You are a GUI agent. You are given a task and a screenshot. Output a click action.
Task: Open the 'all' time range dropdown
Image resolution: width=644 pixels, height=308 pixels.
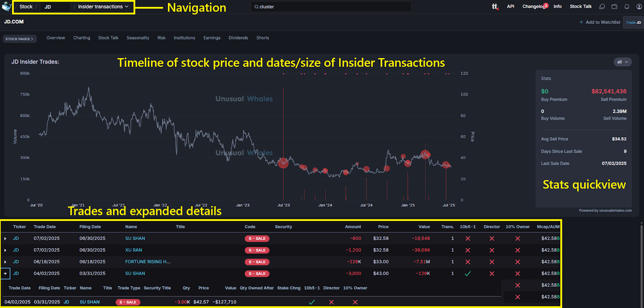pyautogui.click(x=622, y=62)
